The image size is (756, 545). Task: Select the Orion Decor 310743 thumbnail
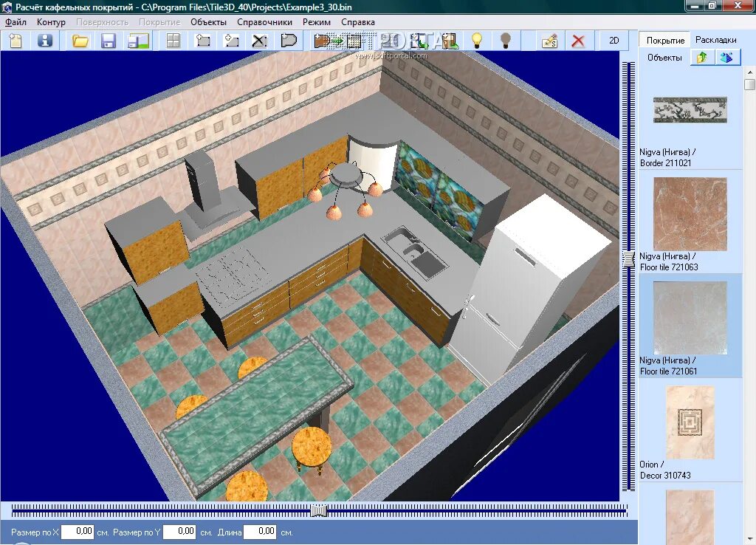click(690, 422)
